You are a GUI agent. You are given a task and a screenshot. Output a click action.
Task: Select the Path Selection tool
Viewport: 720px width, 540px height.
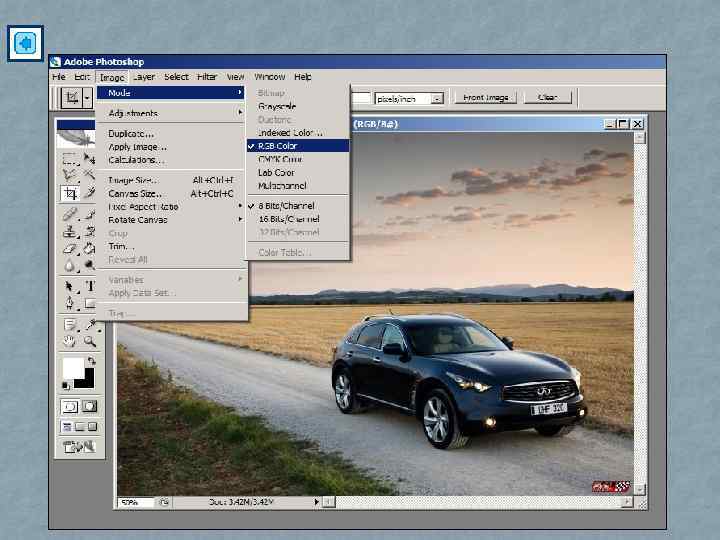point(69,287)
